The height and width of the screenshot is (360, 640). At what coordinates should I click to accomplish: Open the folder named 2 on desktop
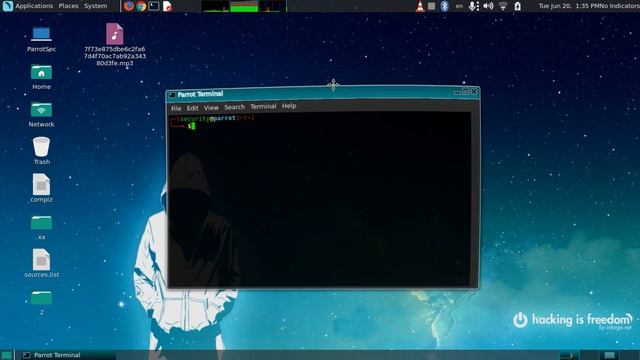coord(41,298)
